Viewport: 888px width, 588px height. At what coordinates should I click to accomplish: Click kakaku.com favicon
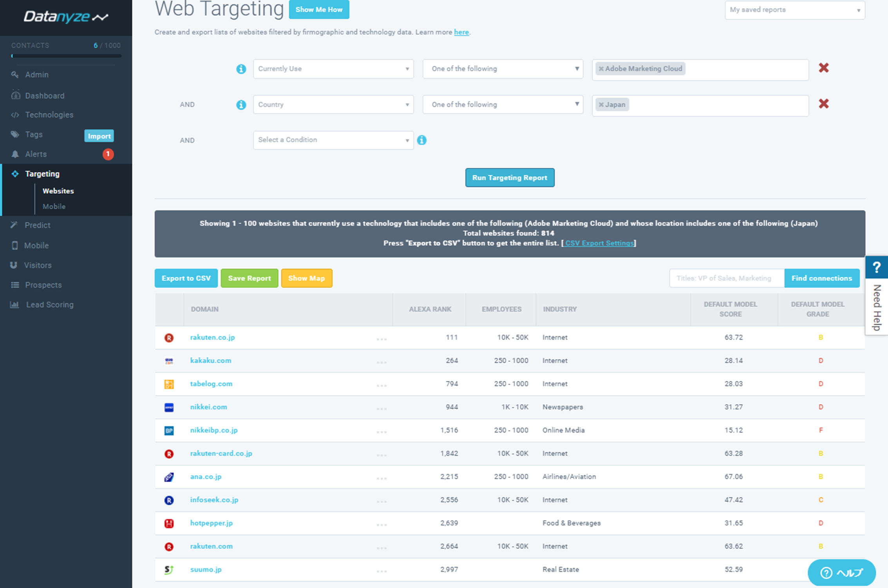169,361
